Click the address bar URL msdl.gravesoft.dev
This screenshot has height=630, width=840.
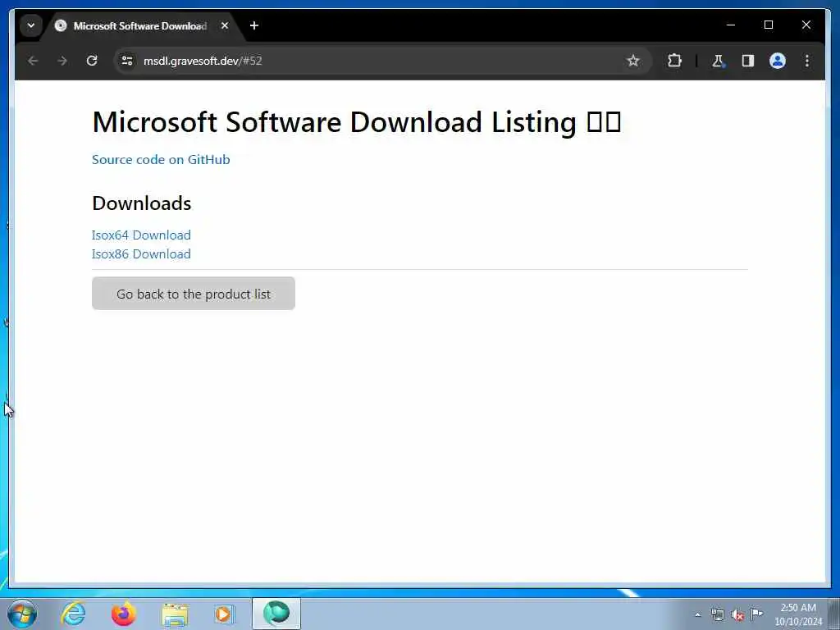coord(203,61)
